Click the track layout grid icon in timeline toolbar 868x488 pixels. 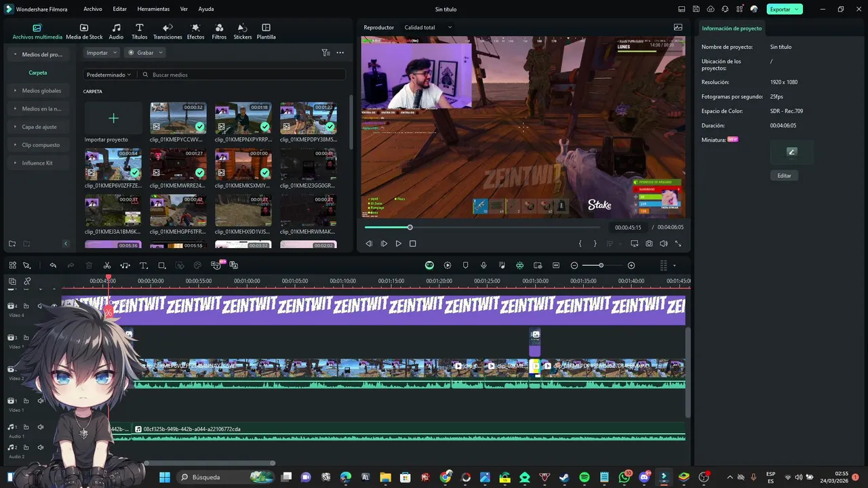coord(12,266)
